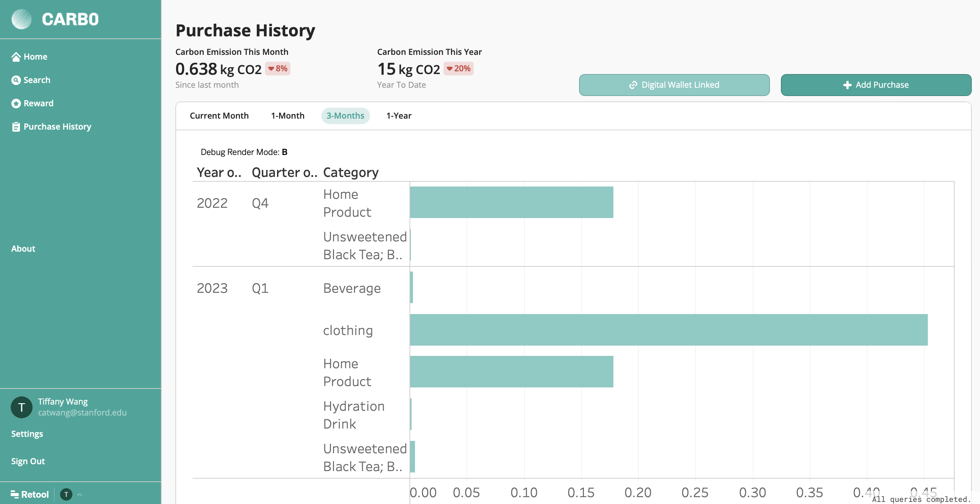980x504 pixels.
Task: Click Sign Out in the sidebar
Action: coord(28,461)
